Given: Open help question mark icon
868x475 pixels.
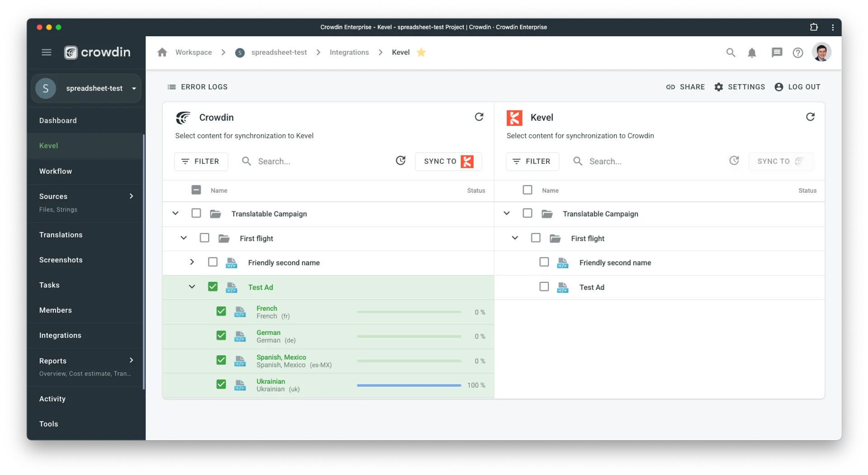Looking at the screenshot, I should coord(798,53).
